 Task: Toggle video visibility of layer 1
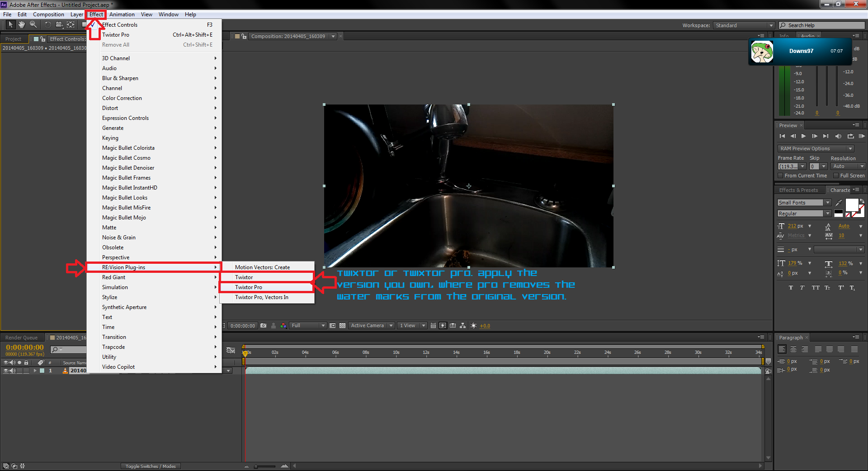click(6, 371)
